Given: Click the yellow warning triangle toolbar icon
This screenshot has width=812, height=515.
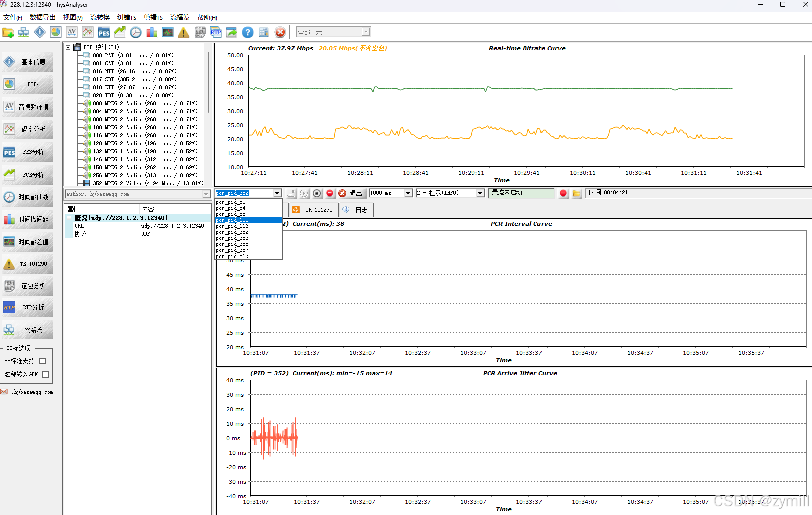Looking at the screenshot, I should click(x=184, y=32).
